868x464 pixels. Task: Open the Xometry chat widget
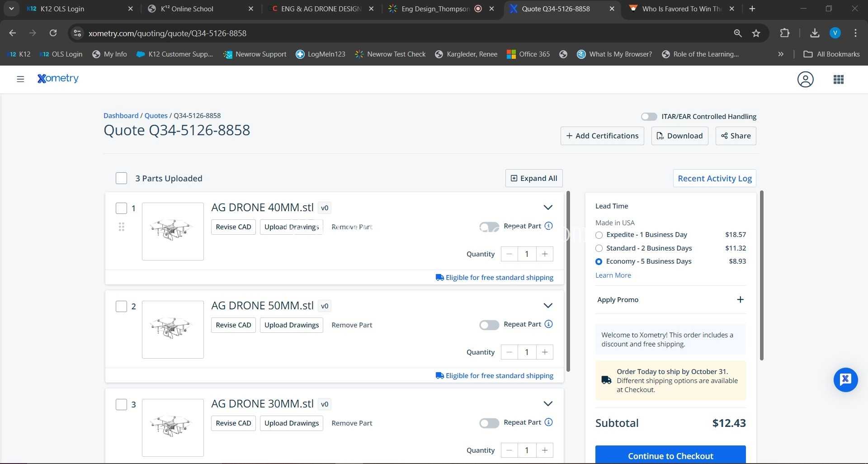(845, 379)
